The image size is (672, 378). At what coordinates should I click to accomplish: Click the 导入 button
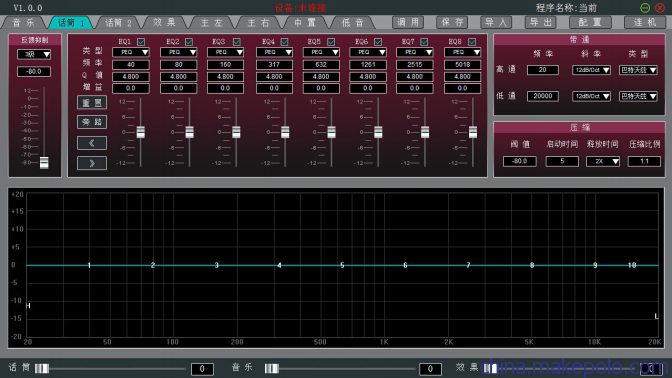[496, 22]
